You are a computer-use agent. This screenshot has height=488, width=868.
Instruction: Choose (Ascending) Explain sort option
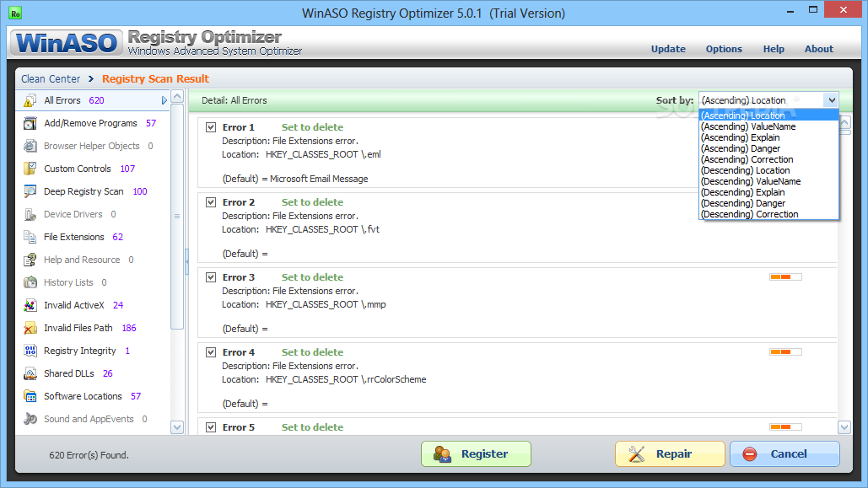pyautogui.click(x=769, y=137)
